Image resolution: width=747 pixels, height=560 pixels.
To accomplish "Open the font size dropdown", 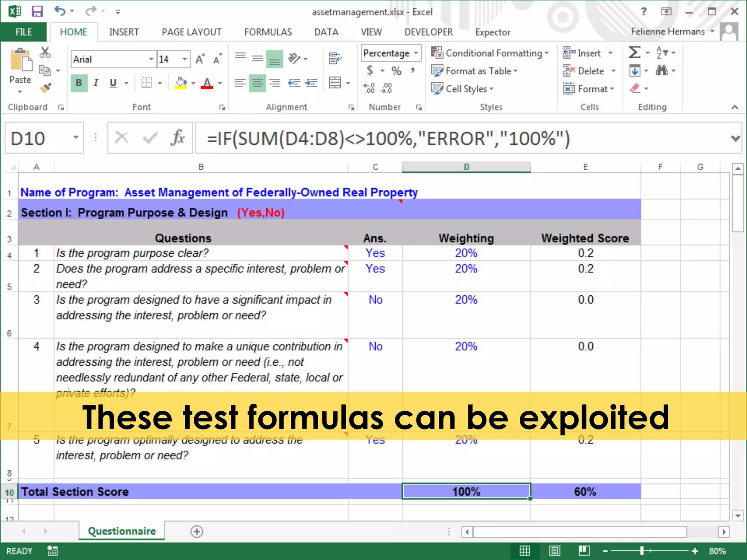I will 185,59.
